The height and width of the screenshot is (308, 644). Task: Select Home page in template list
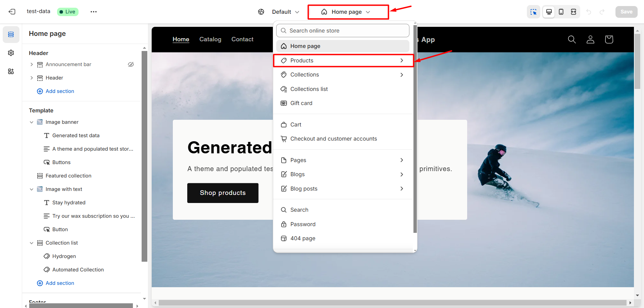(x=343, y=46)
